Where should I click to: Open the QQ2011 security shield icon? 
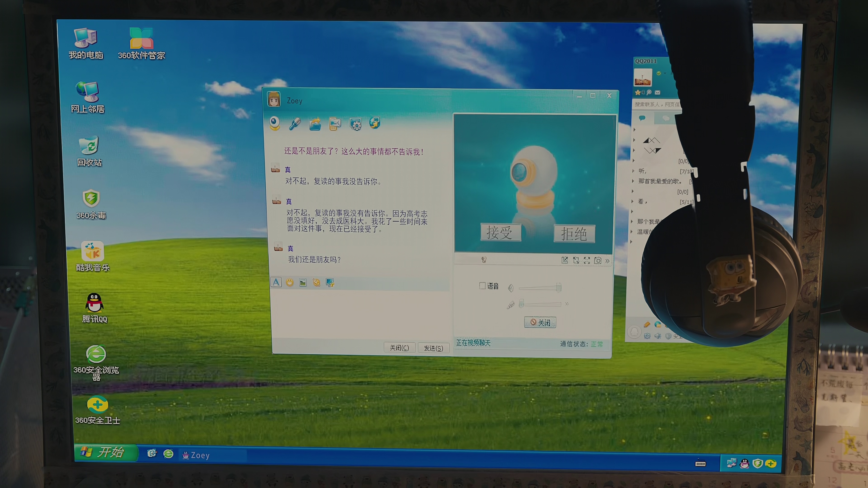click(x=669, y=336)
